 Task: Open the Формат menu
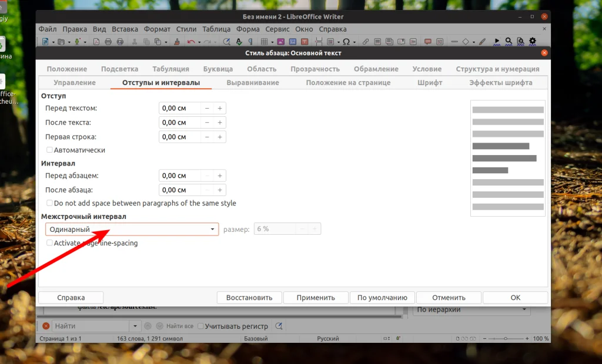click(x=157, y=29)
